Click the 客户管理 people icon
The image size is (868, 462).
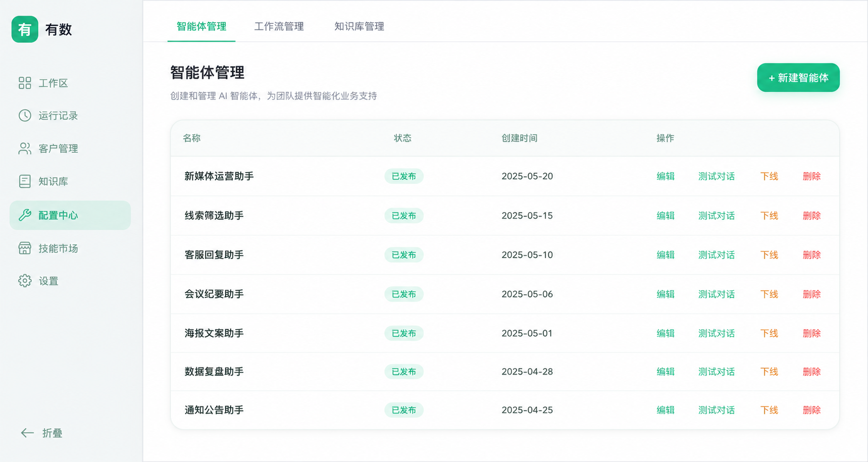[x=25, y=148]
